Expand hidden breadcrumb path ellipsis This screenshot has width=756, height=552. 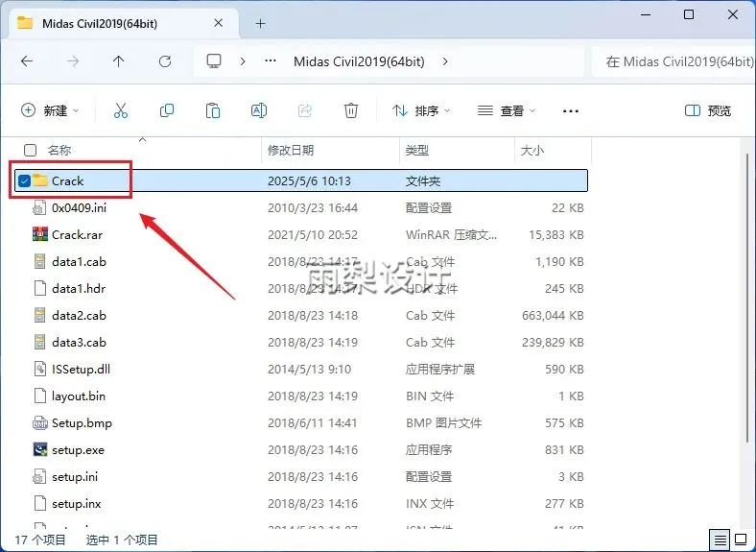click(271, 61)
